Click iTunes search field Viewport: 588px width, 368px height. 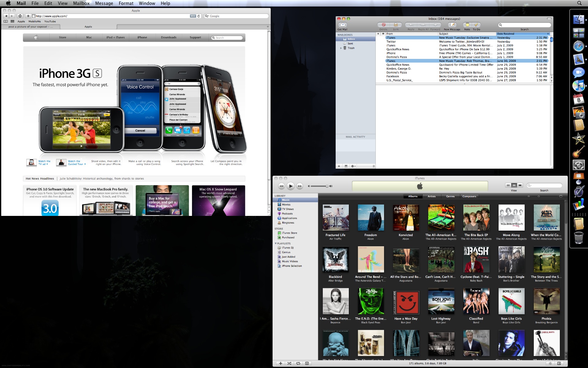tap(544, 185)
